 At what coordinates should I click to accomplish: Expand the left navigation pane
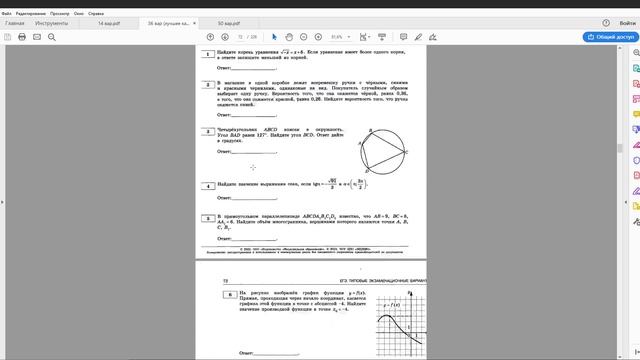(2, 202)
